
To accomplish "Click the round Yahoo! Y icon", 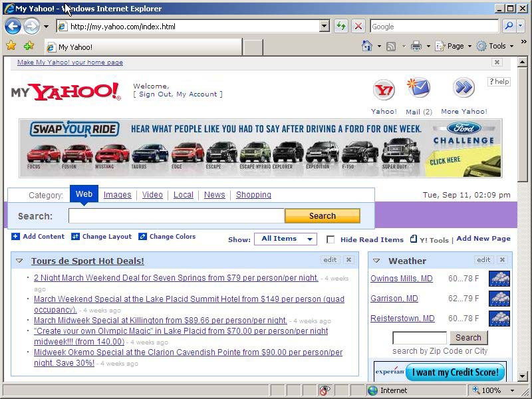I will tap(384, 90).
